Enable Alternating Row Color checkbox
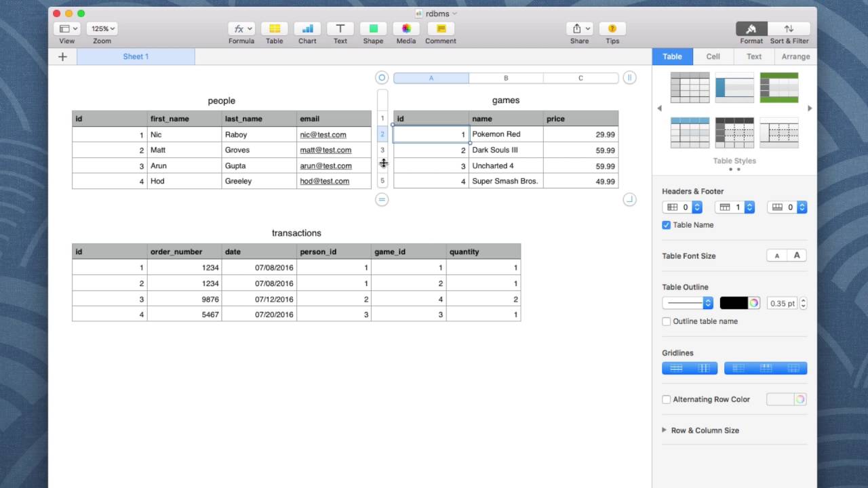Screen dimensions: 868x488 (667, 399)
